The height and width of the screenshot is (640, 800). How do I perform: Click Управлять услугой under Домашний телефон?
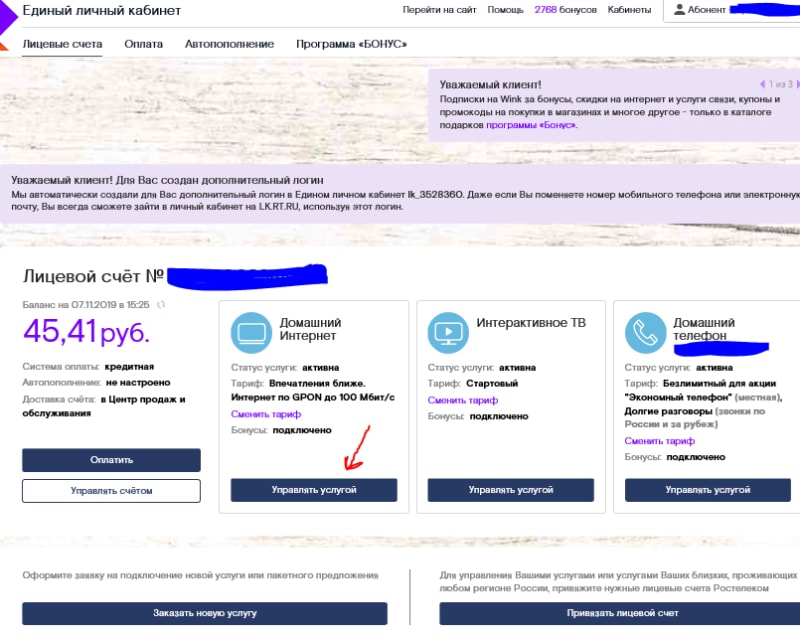pyautogui.click(x=708, y=490)
